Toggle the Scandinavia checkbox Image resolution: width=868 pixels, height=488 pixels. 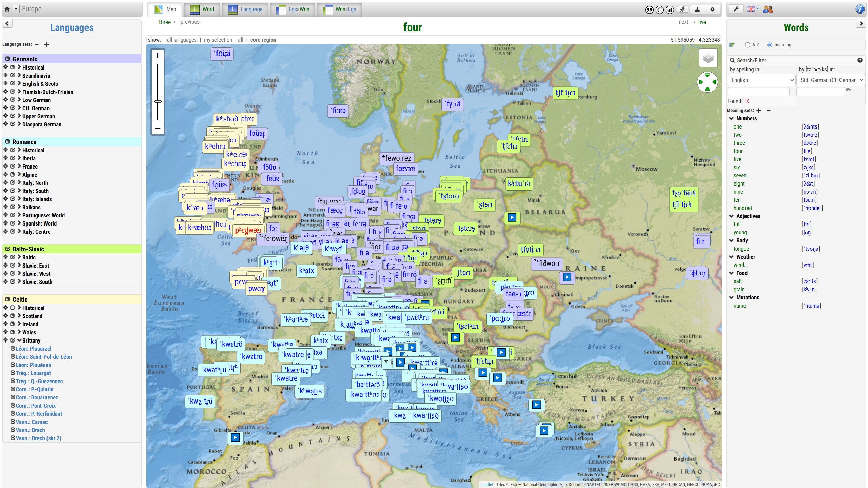[13, 75]
